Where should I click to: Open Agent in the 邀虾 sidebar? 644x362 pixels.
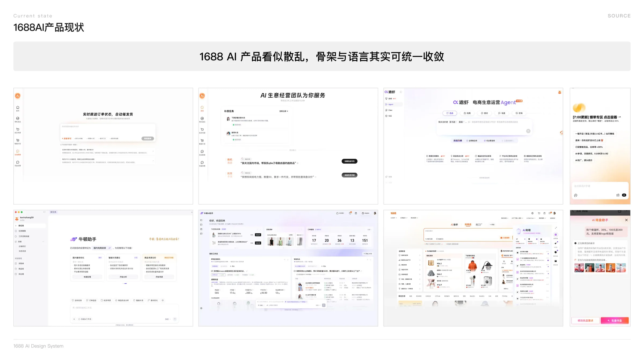pos(394,105)
